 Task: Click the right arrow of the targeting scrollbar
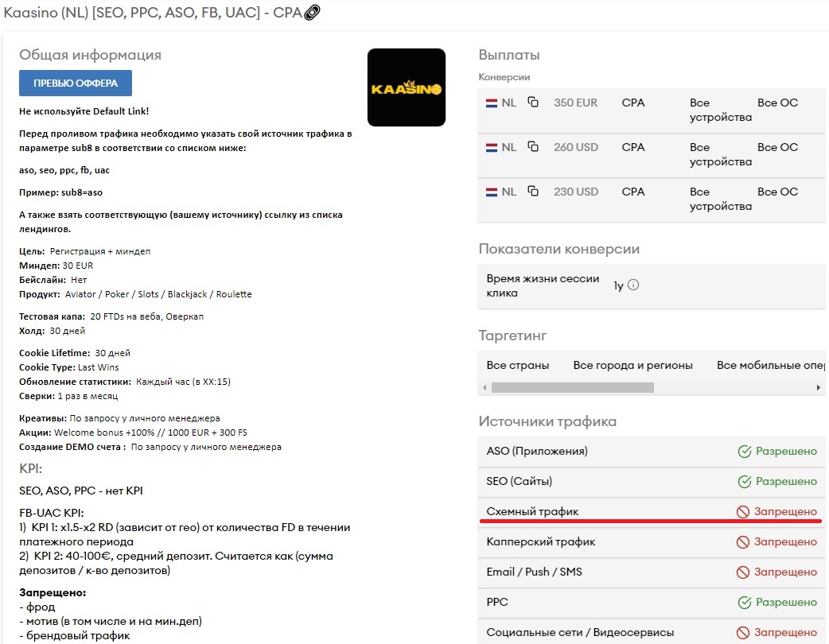point(819,388)
